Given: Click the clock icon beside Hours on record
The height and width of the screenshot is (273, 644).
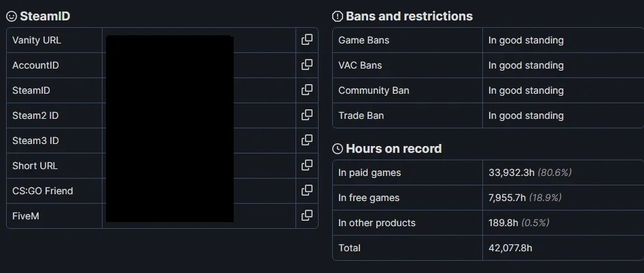Looking at the screenshot, I should tap(337, 149).
